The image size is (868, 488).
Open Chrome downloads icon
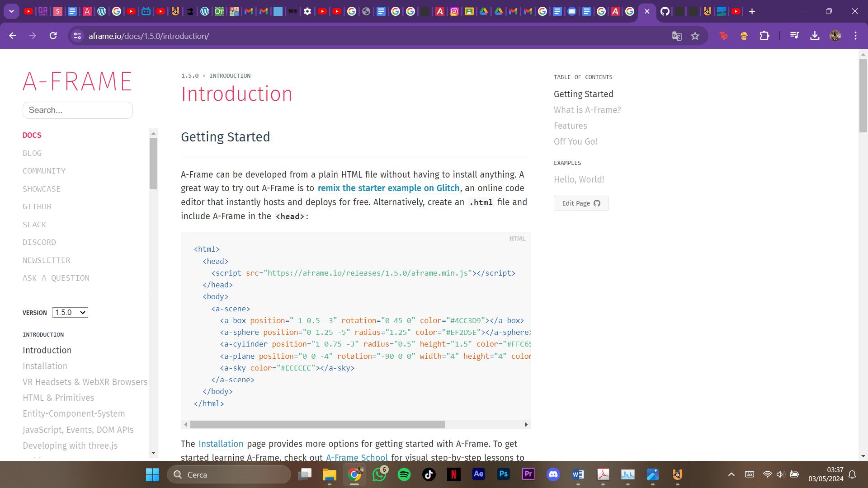815,36
